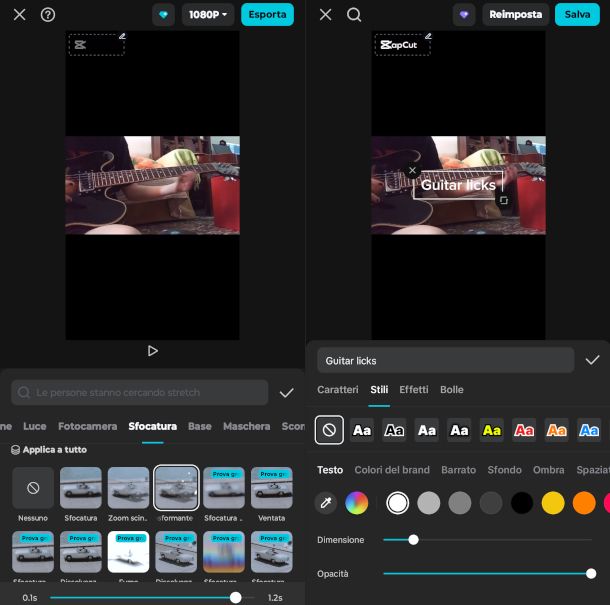Pick the yellow color swatch
610x605 pixels.
point(552,503)
